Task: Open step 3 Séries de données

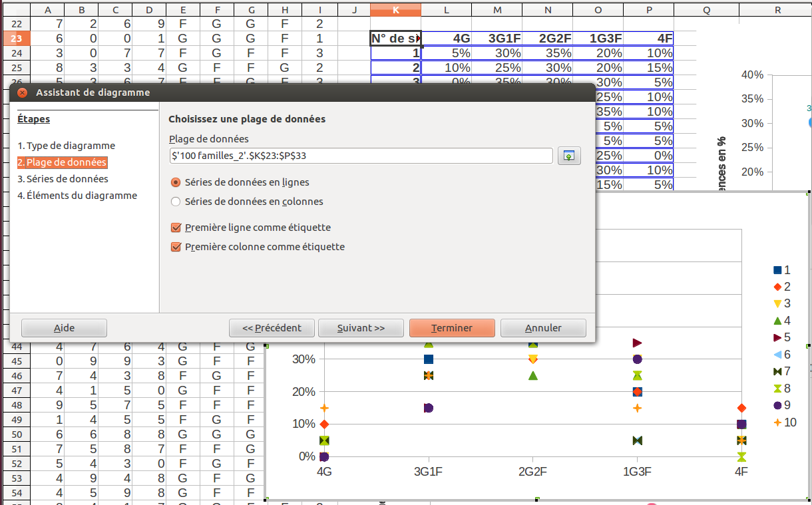Action: 63,179
